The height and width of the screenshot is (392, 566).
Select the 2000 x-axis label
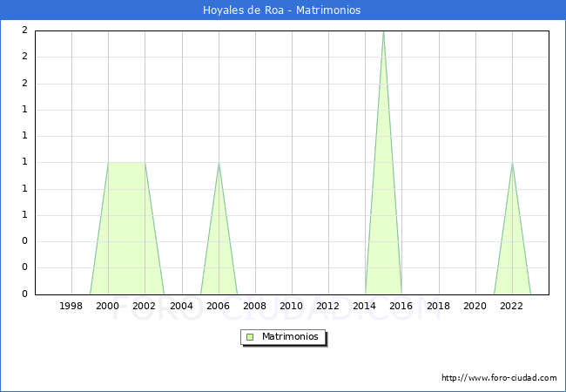[108, 306]
